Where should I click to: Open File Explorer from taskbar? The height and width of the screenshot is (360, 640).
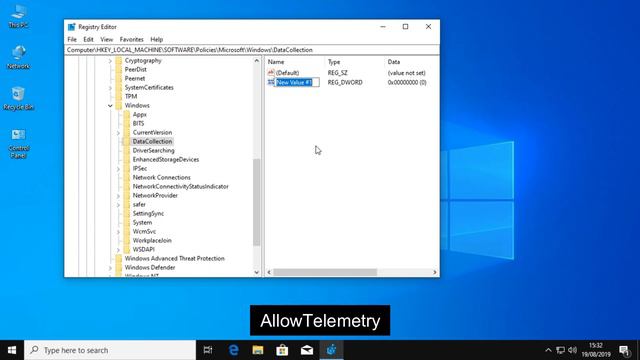click(258, 350)
